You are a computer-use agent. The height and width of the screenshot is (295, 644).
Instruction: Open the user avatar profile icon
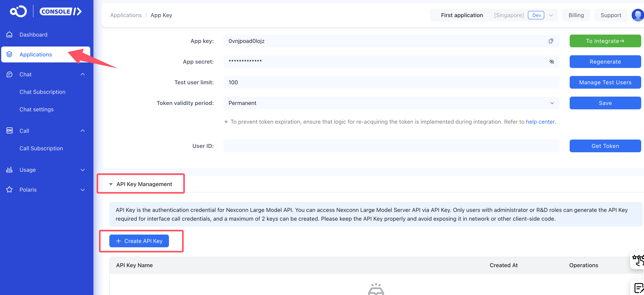click(x=638, y=15)
